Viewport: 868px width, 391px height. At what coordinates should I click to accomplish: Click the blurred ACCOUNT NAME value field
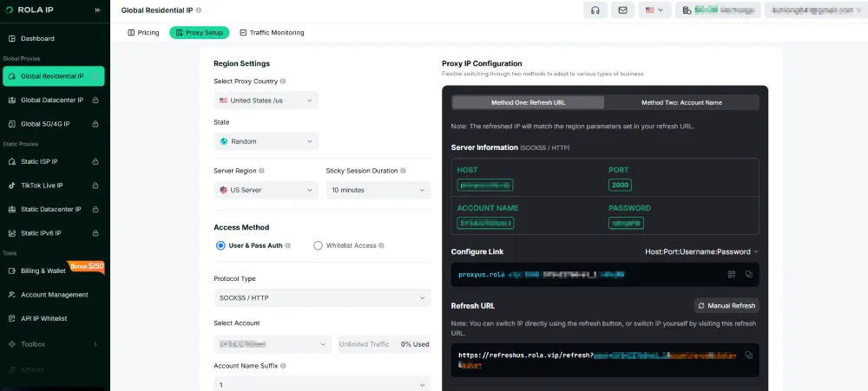click(x=485, y=223)
